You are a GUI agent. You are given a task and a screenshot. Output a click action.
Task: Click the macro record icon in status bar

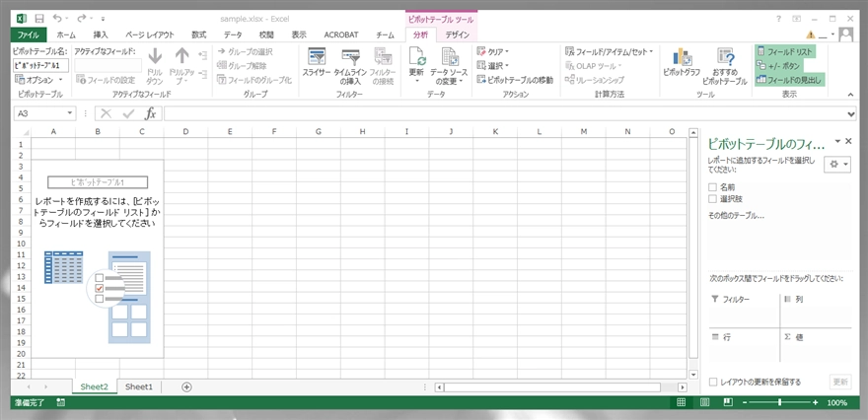pyautogui.click(x=60, y=402)
